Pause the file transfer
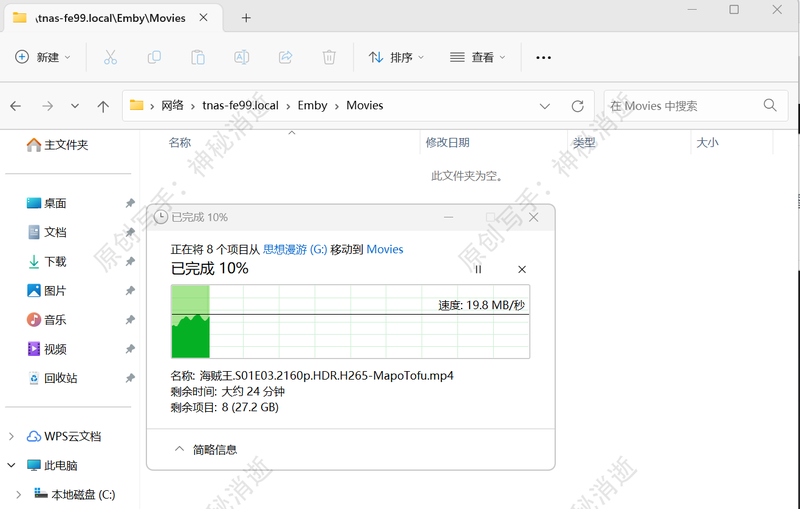 (x=478, y=269)
